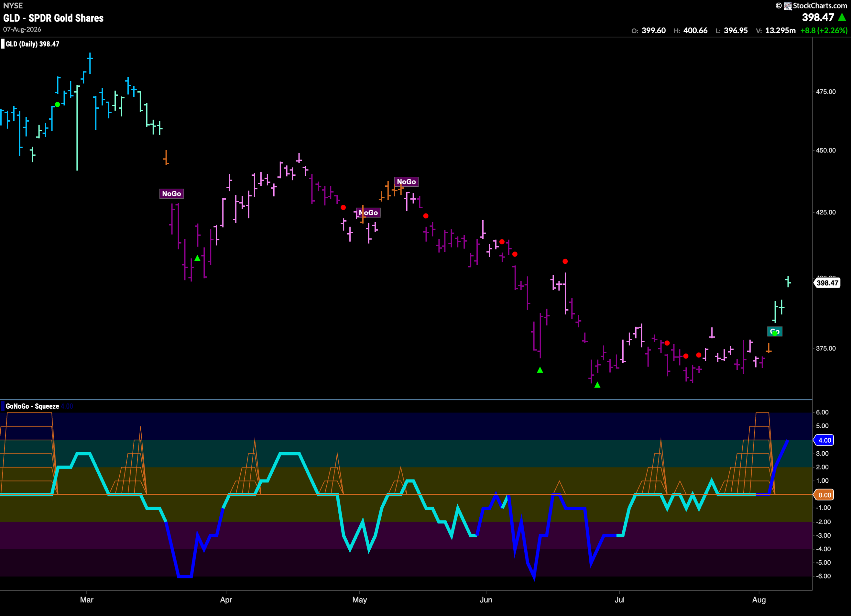Click the Mar label on time axis
This screenshot has height=616, width=851.
[x=87, y=599]
